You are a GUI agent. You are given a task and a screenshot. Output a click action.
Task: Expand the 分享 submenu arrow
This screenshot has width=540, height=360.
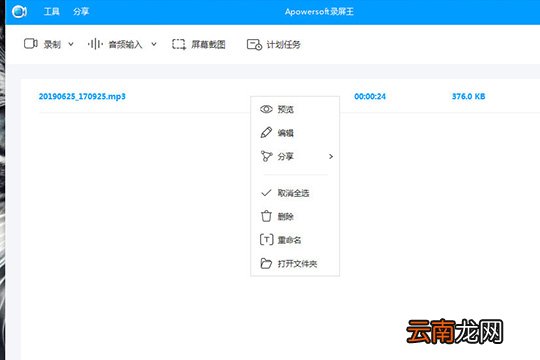coord(331,156)
